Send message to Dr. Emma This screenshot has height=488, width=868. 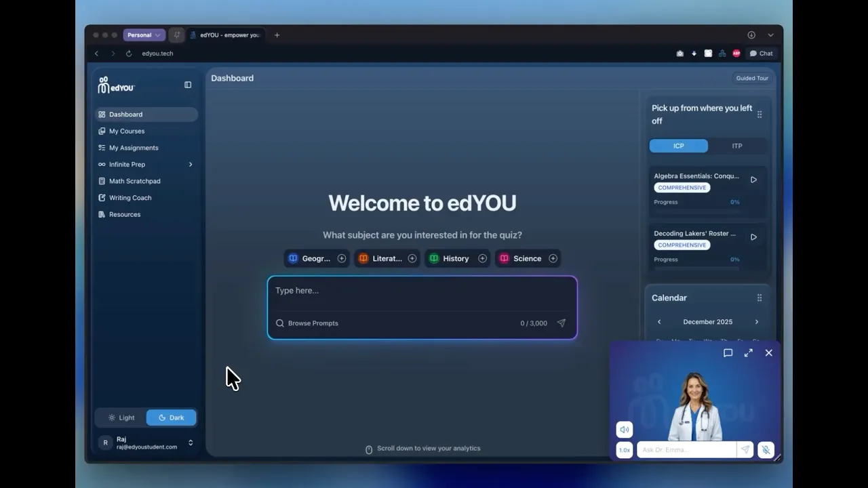pos(745,450)
